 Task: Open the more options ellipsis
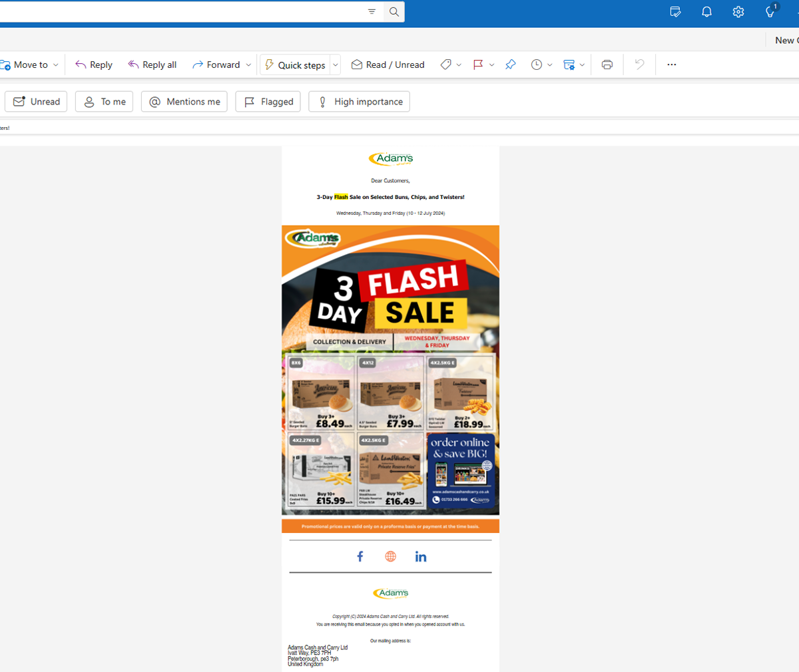671,65
